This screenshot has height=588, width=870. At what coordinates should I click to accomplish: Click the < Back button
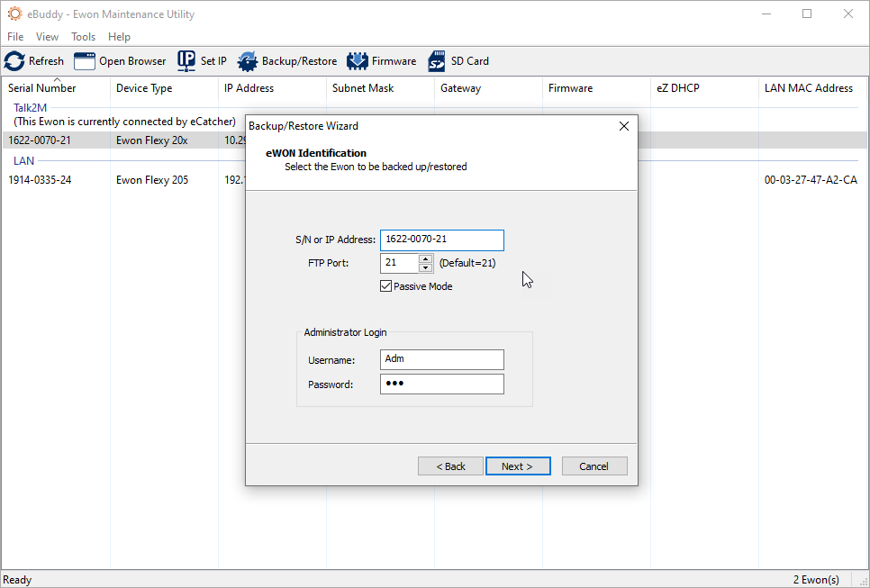pyautogui.click(x=451, y=466)
